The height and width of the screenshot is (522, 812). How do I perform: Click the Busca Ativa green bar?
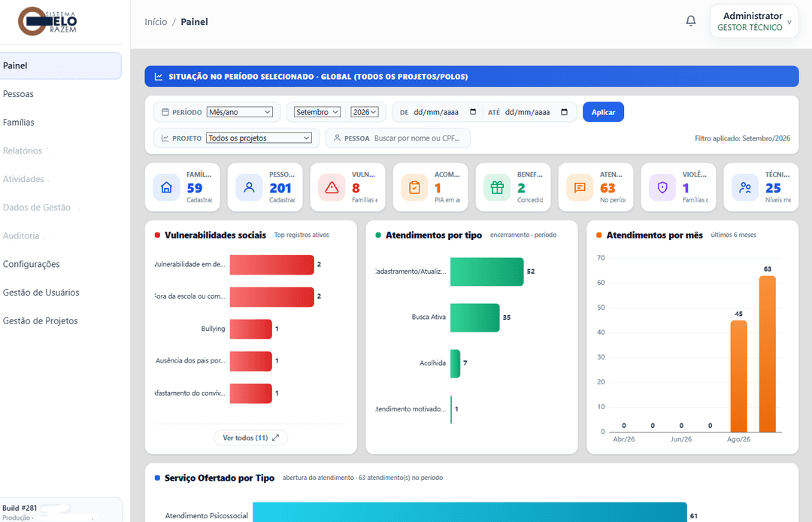click(475, 317)
